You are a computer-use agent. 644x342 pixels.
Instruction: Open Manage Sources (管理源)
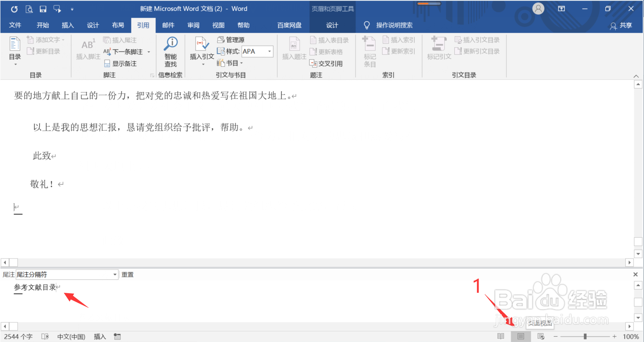click(231, 40)
